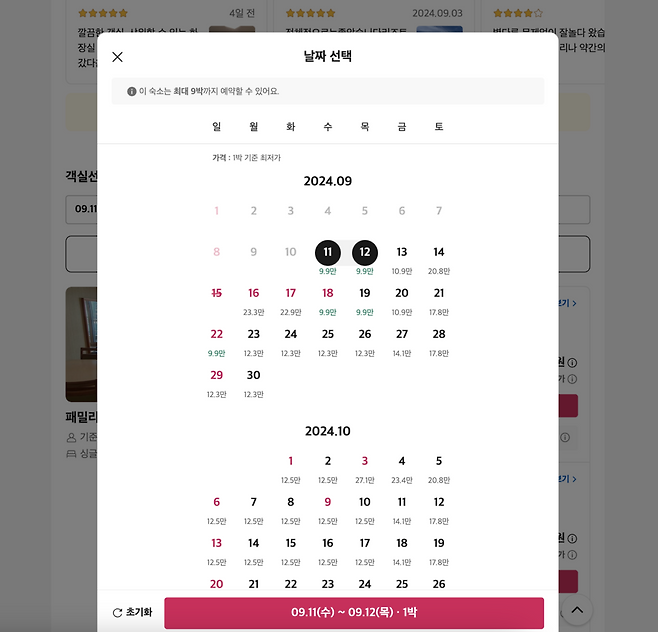Select September 14 at 20.8만
The height and width of the screenshot is (632, 658).
pos(439,259)
